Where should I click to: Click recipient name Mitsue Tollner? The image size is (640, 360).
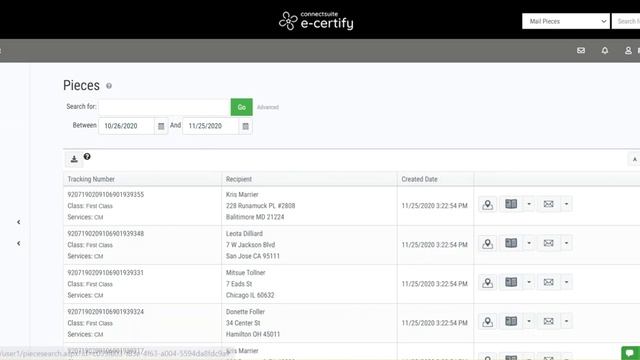coord(245,273)
